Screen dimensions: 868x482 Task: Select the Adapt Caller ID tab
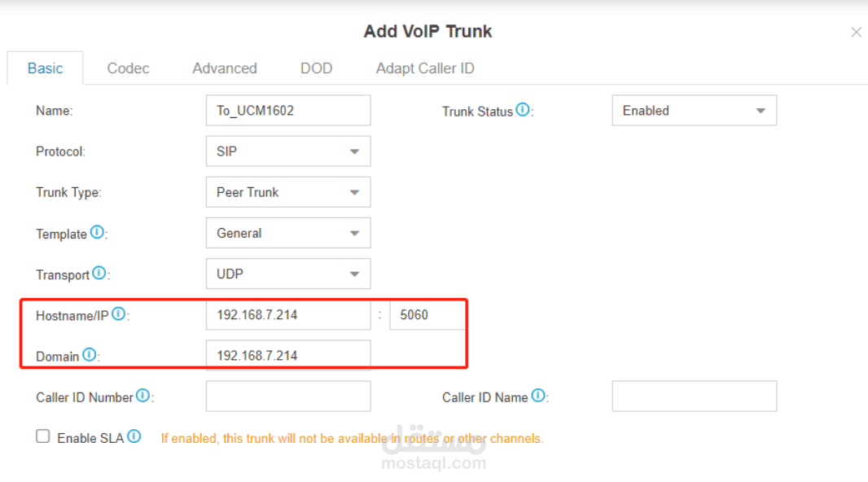tap(425, 68)
